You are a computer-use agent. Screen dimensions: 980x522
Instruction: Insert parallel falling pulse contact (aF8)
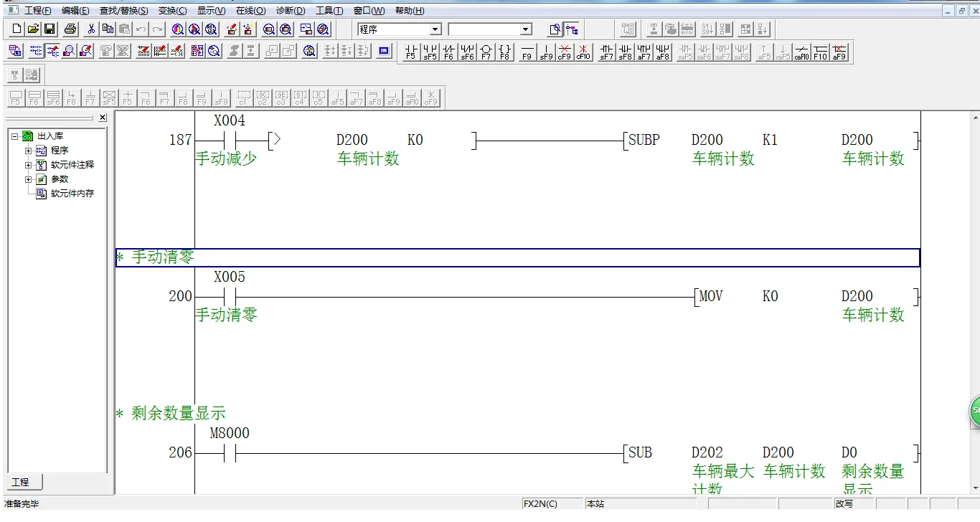[662, 52]
